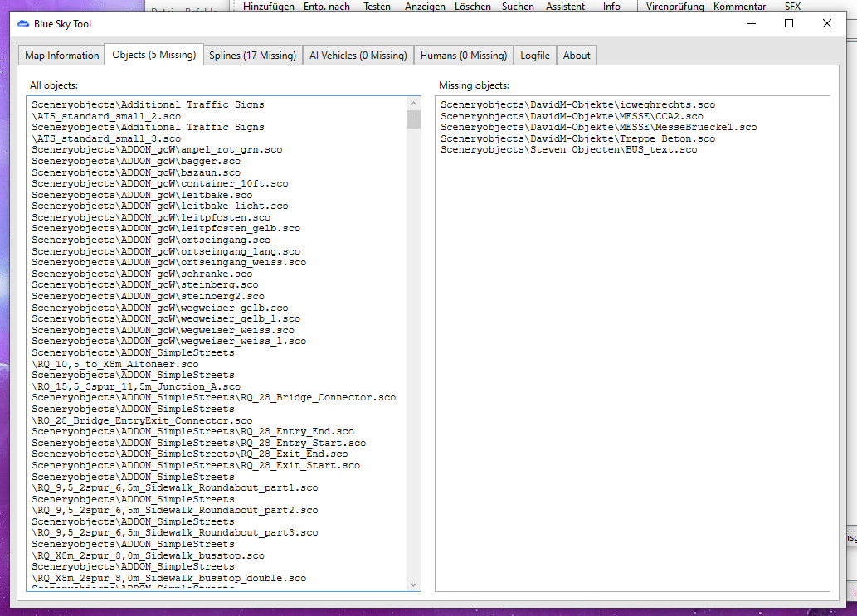The height and width of the screenshot is (616, 857).
Task: Click the scroll-up arrow of All objects list
Action: tap(414, 103)
